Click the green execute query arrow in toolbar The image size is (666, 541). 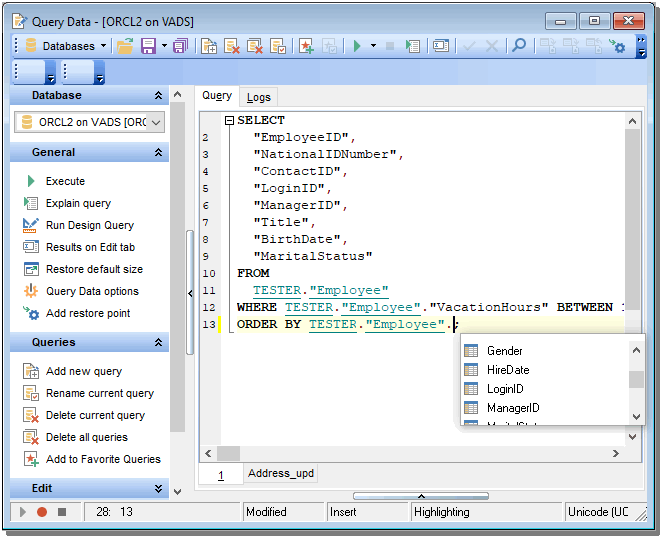[356, 46]
